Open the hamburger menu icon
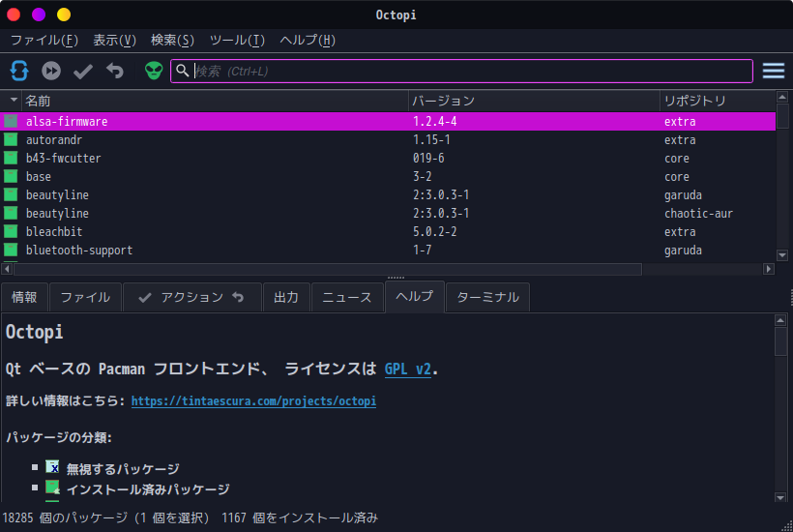Image resolution: width=793 pixels, height=532 pixels. pos(774,71)
